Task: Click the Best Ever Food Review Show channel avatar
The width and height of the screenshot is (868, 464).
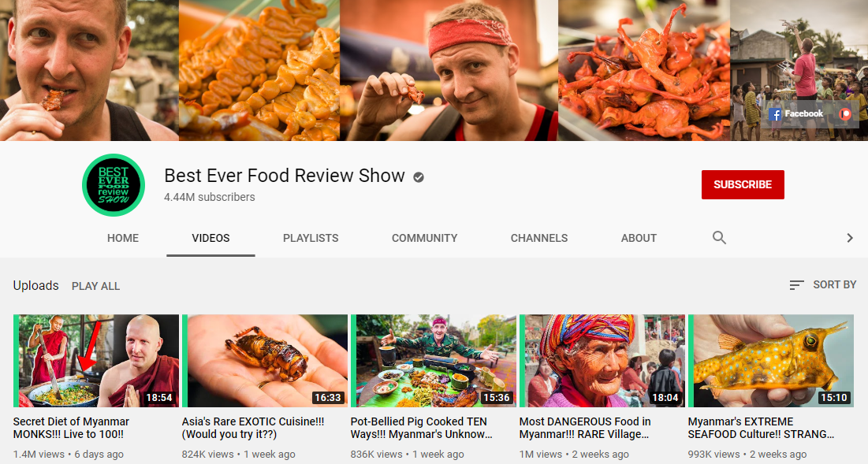Action: pos(114,184)
